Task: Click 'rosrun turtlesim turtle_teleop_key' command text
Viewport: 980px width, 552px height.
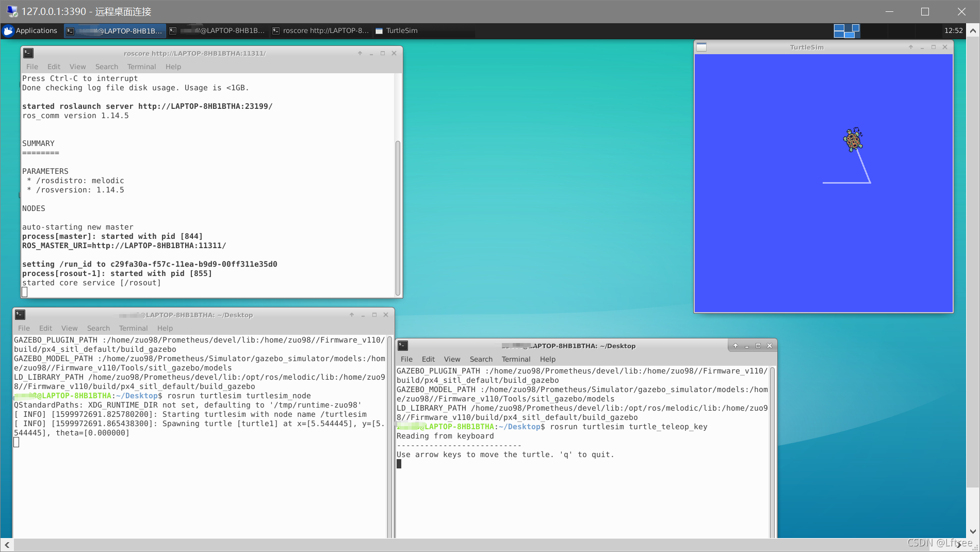Action: pos(629,427)
